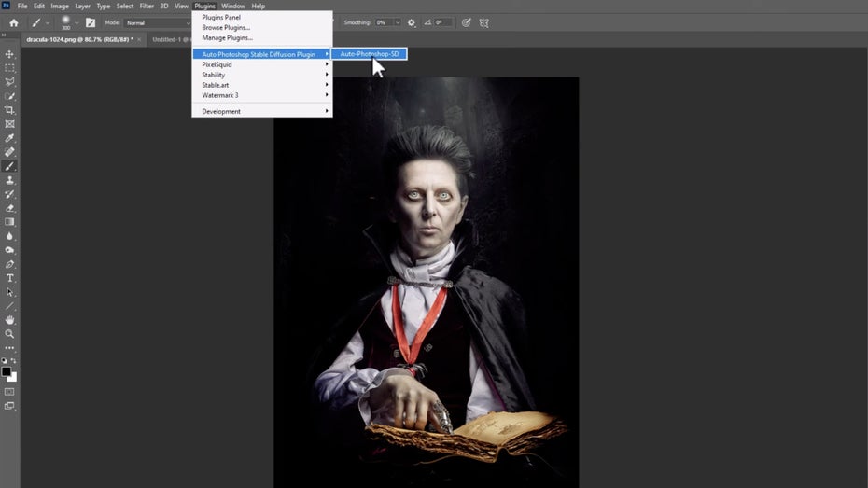Open smoothing options gear icon
This screenshot has width=868, height=488.
click(411, 22)
